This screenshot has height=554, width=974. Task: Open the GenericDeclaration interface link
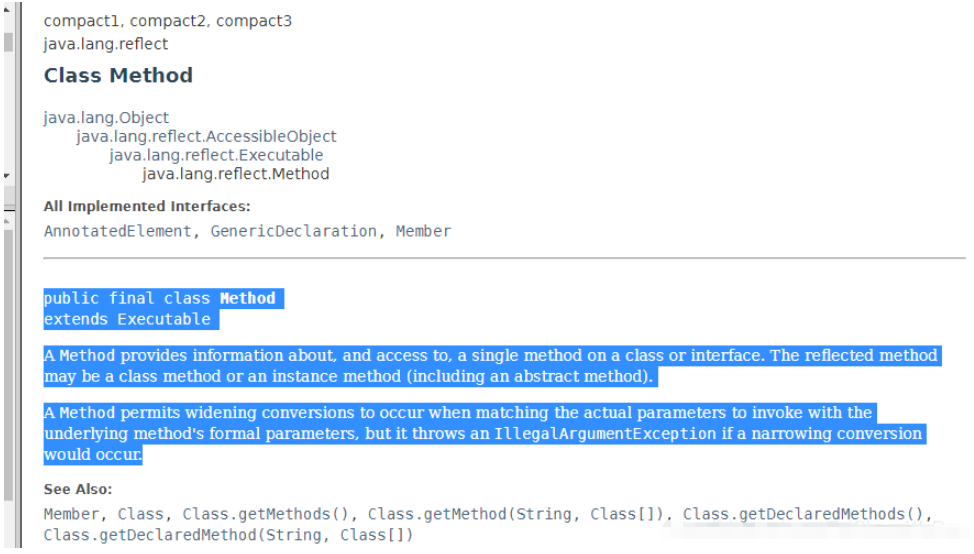click(x=293, y=231)
